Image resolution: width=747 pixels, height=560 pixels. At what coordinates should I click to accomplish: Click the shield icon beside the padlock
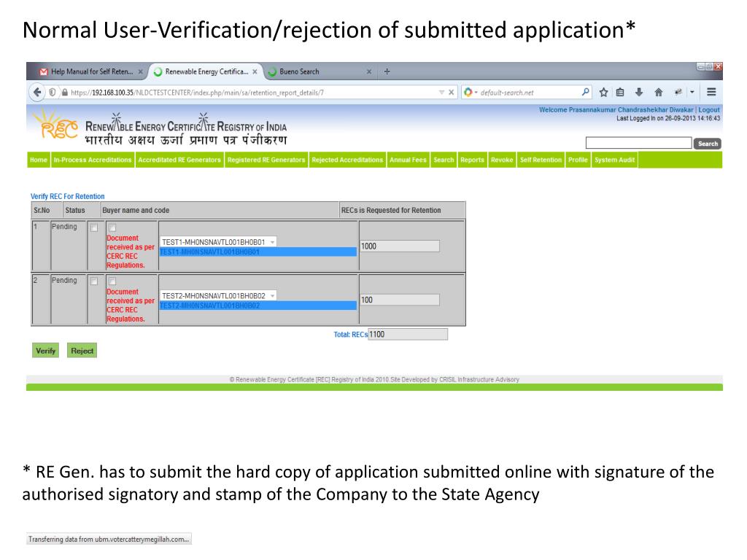[53, 93]
